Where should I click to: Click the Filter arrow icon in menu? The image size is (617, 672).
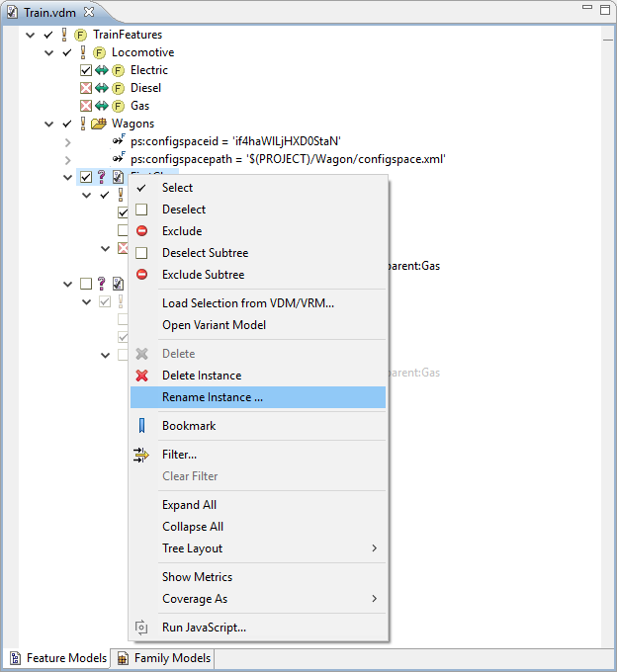pos(141,455)
